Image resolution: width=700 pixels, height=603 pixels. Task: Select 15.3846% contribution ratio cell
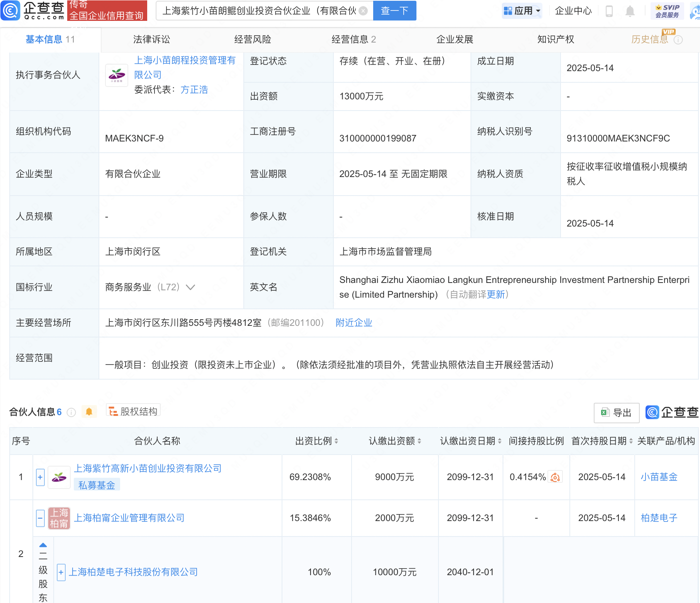tap(310, 518)
